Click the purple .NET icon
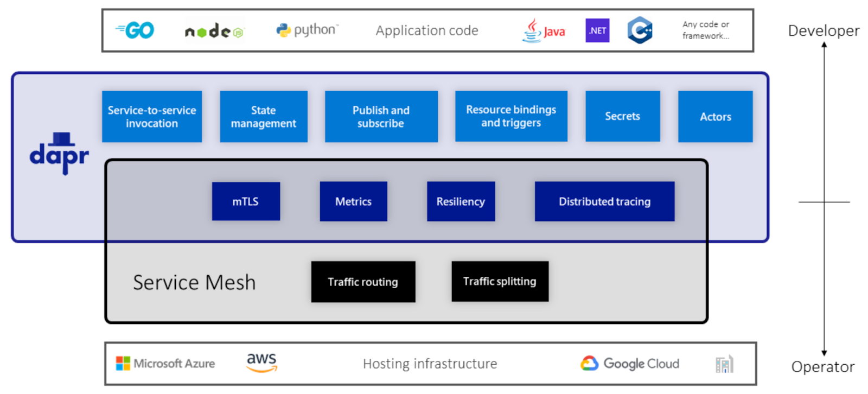This screenshot has width=868, height=394. click(x=597, y=30)
